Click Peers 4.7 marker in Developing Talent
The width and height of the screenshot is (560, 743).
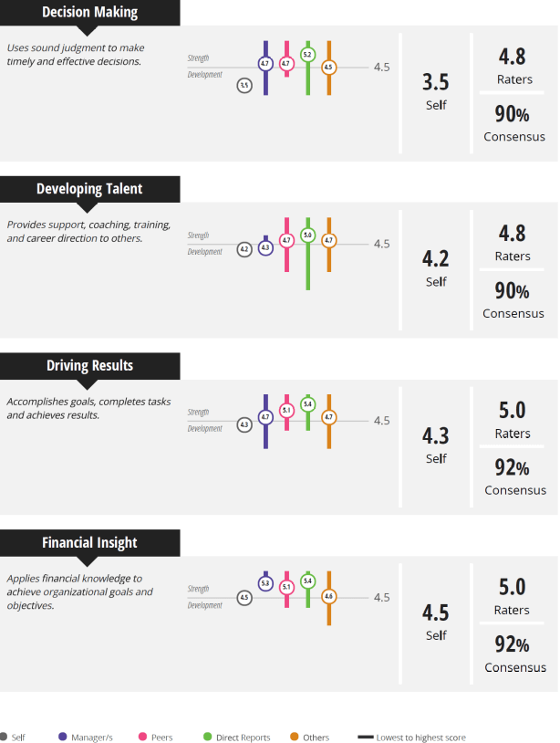click(x=286, y=240)
